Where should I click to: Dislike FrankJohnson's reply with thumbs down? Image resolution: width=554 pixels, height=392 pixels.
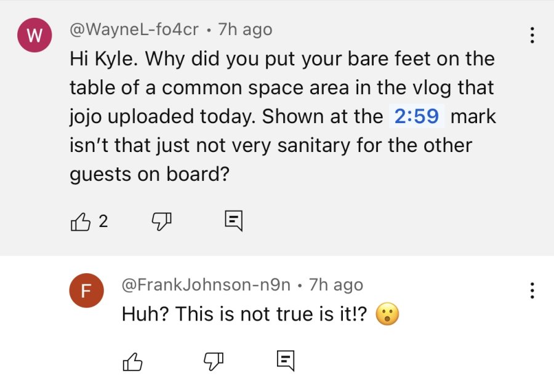pos(214,362)
